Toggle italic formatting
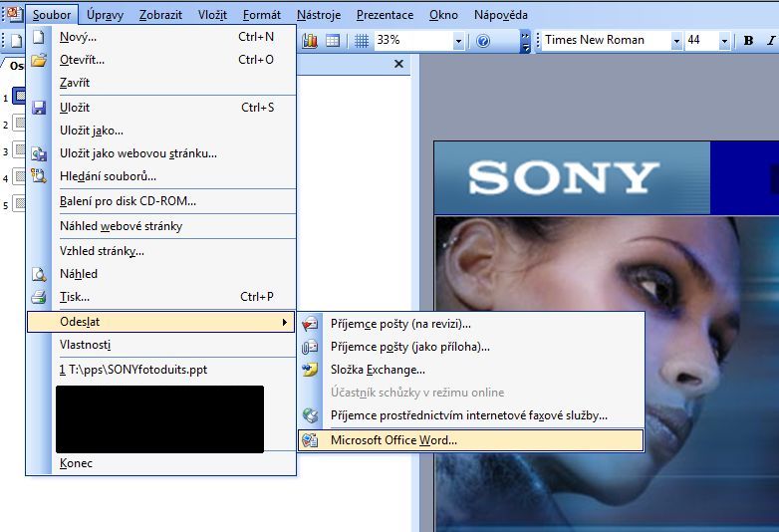The image size is (779, 532). pyautogui.click(x=771, y=41)
